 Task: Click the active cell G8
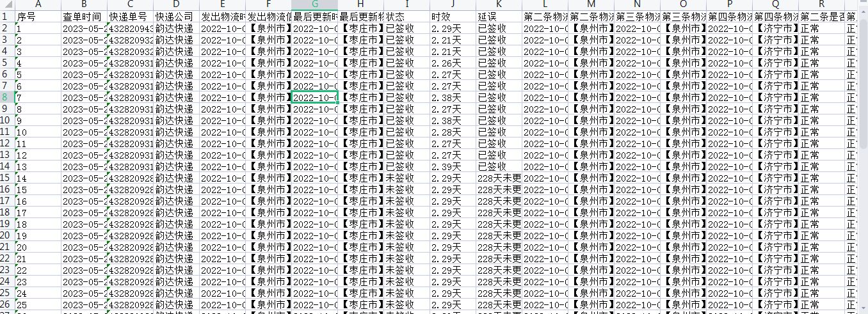[315, 97]
